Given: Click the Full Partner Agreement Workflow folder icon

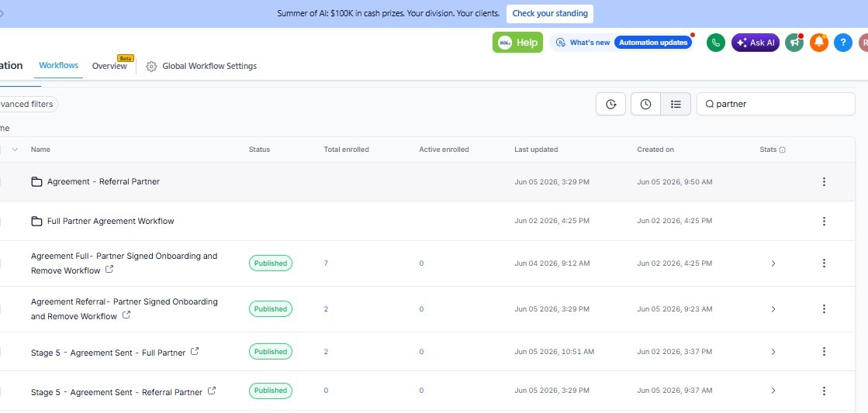Looking at the screenshot, I should click(x=36, y=221).
